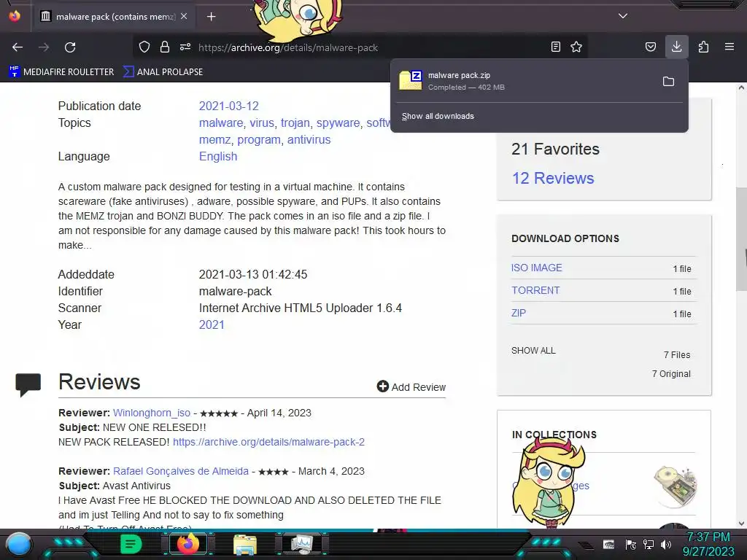Image resolution: width=747 pixels, height=560 pixels.
Task: Open reviewer Winlonghorn_iso profile
Action: (152, 413)
